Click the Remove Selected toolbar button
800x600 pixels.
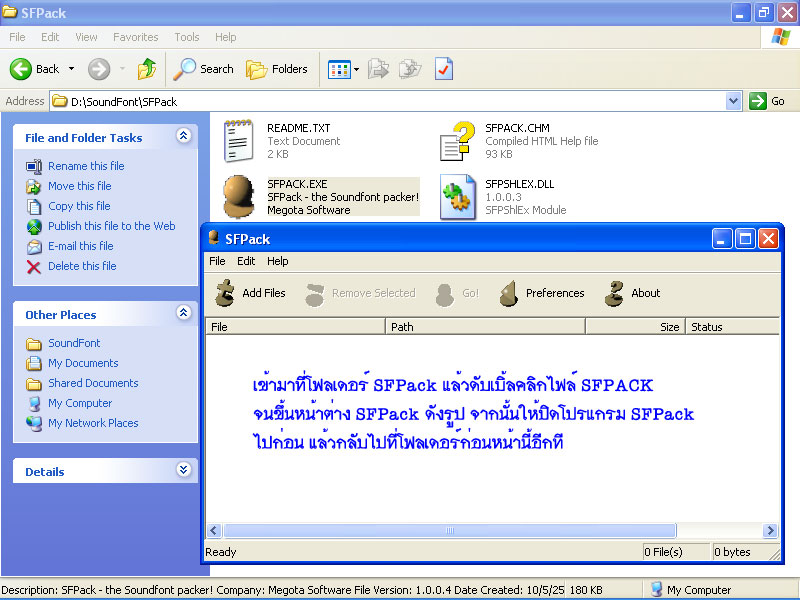pos(360,293)
